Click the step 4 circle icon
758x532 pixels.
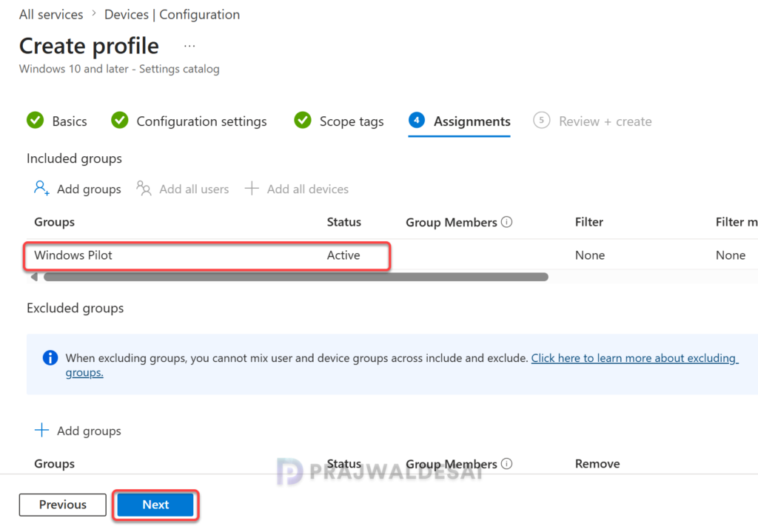tap(417, 120)
